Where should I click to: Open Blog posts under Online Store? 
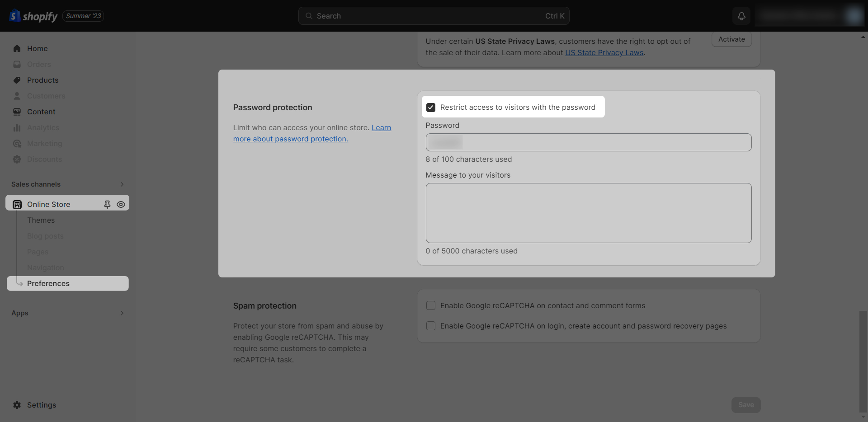45,236
